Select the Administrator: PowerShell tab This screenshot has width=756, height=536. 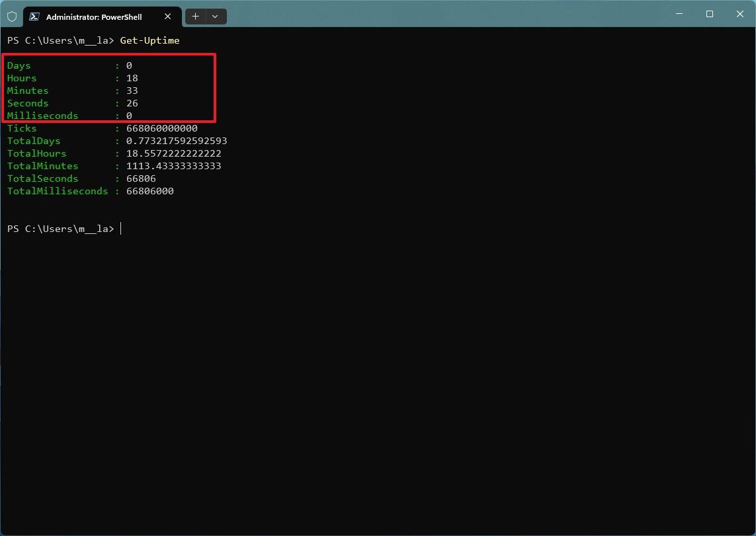point(93,17)
